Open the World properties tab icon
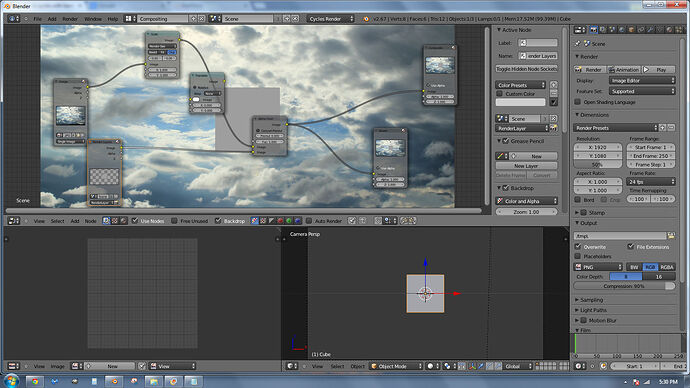 621,30
